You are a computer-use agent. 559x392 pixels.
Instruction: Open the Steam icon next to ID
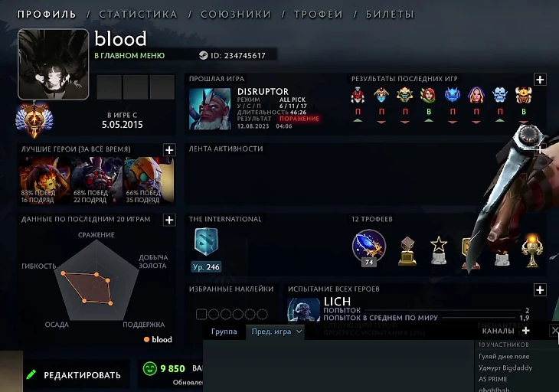[203, 55]
